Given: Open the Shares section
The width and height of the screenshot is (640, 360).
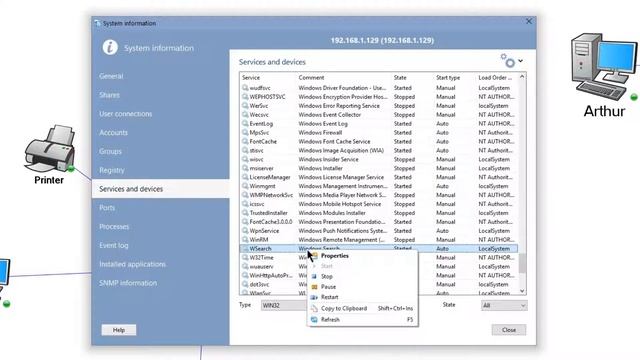Looking at the screenshot, I should click(160, 95).
